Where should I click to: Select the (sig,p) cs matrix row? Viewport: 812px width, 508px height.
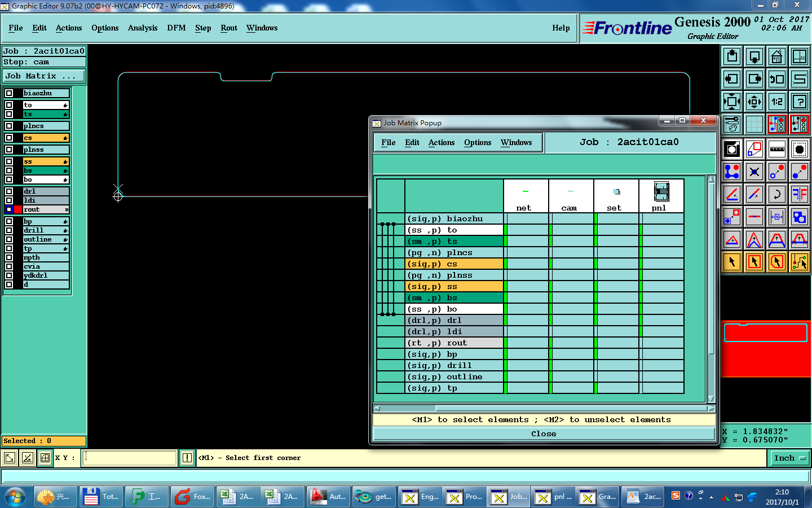tap(454, 264)
